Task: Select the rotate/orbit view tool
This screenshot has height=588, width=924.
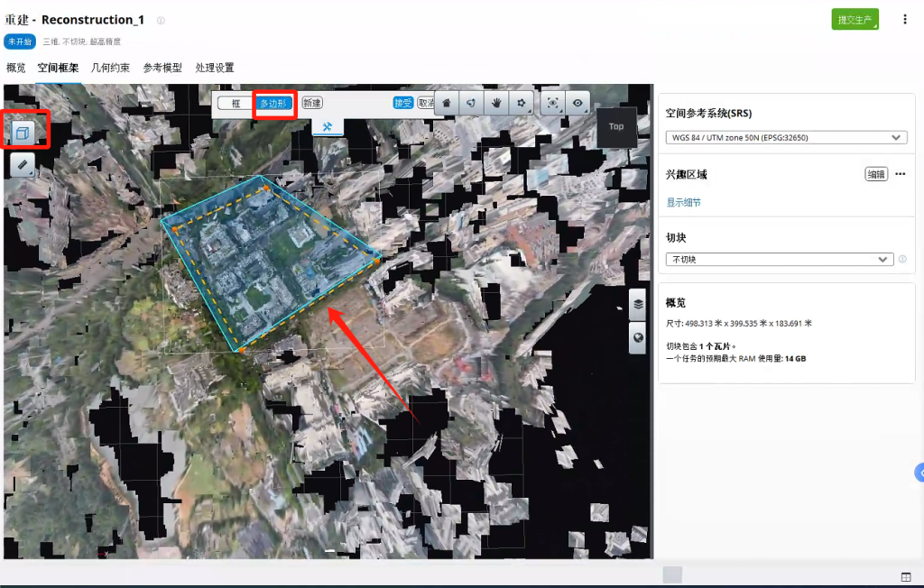Action: coord(471,103)
